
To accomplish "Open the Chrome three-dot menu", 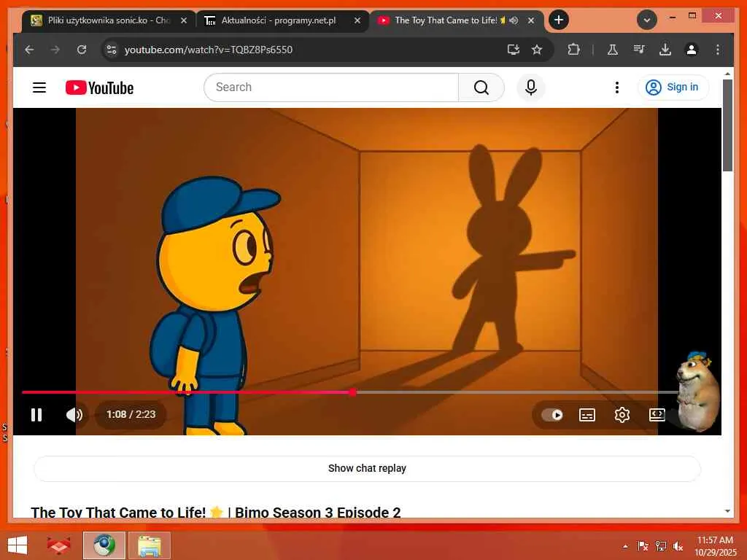I will pyautogui.click(x=718, y=50).
